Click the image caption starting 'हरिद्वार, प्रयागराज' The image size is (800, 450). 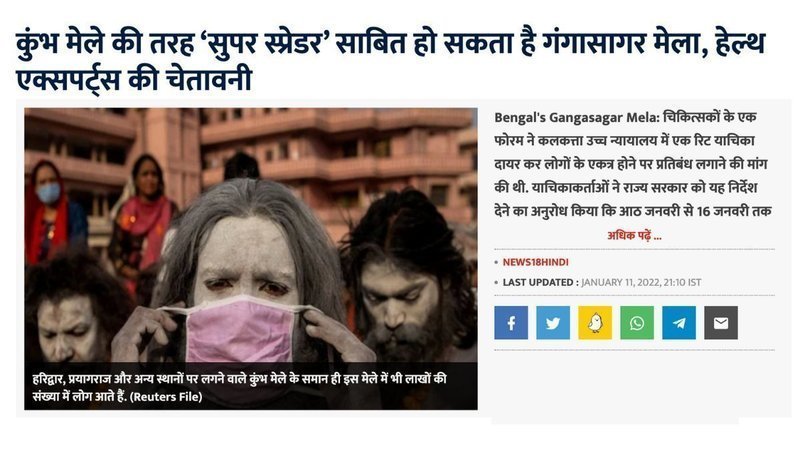(x=239, y=387)
